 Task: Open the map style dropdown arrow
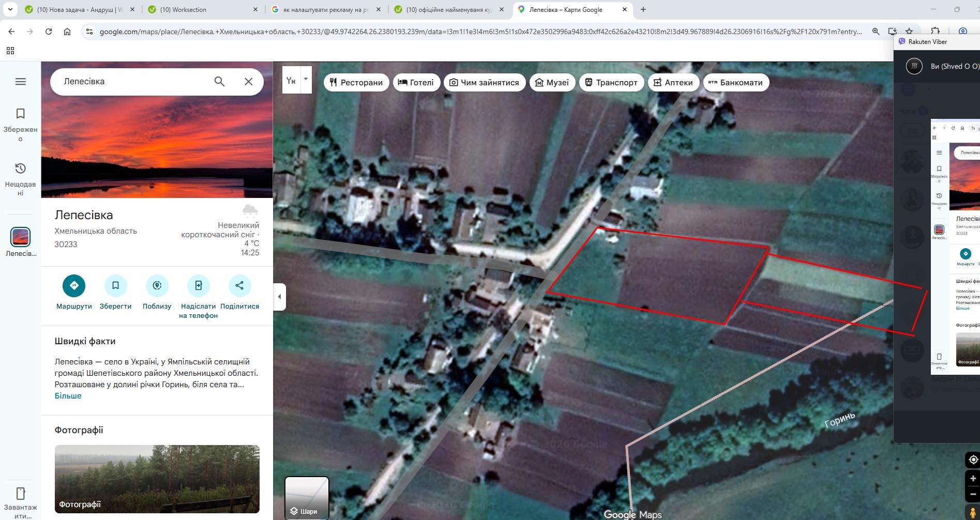[x=306, y=80]
